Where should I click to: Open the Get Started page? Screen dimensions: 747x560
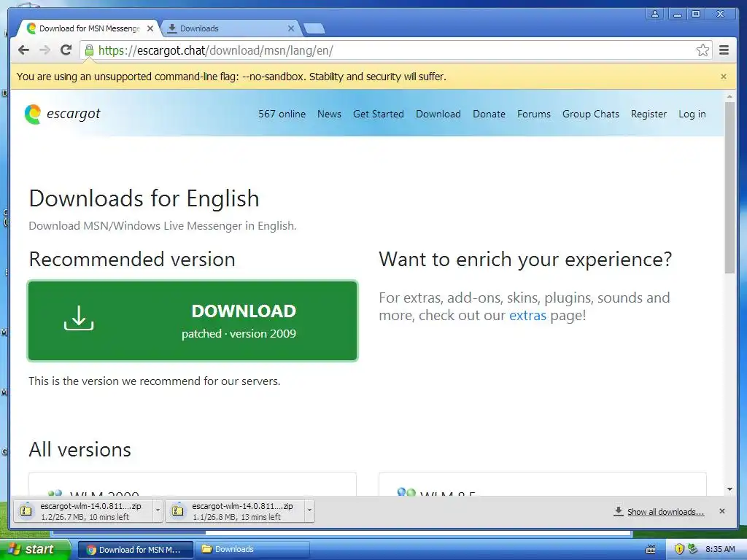pos(379,114)
